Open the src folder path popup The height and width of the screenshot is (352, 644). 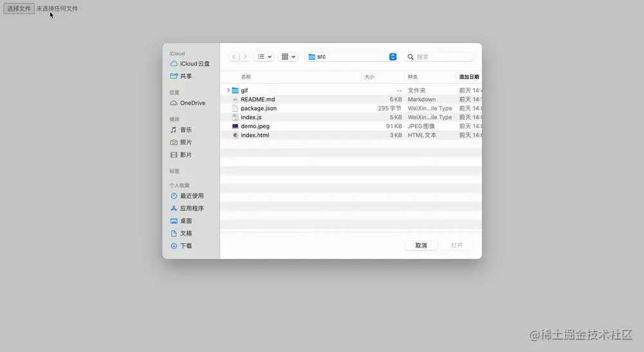(352, 57)
